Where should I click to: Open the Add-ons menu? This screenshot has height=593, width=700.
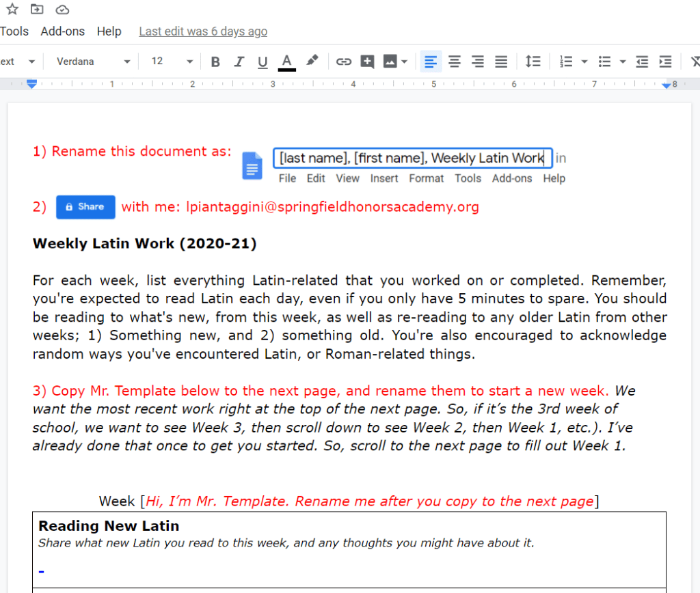tap(63, 31)
